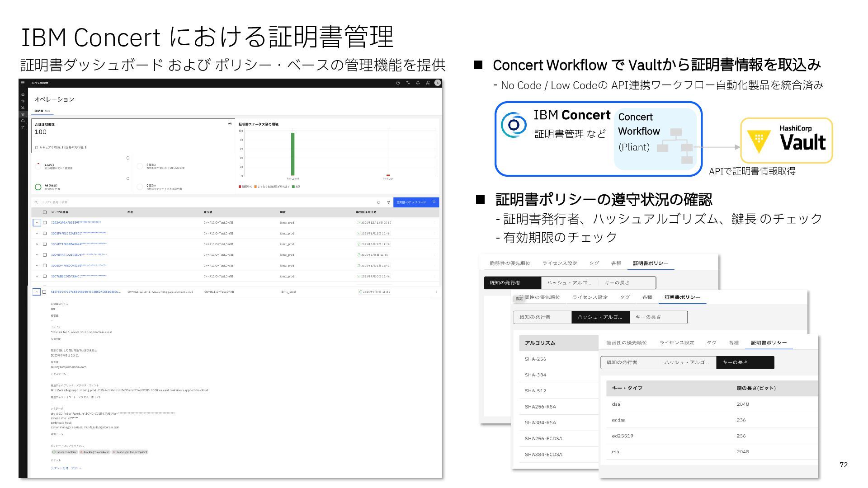Screen dimensions: 868x488
Task: Expand the second certificate row 10C9F4
Action: [37, 234]
